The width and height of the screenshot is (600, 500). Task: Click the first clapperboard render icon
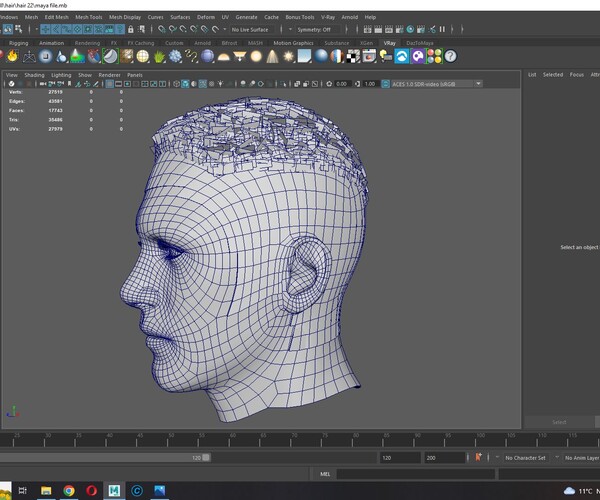point(367,29)
